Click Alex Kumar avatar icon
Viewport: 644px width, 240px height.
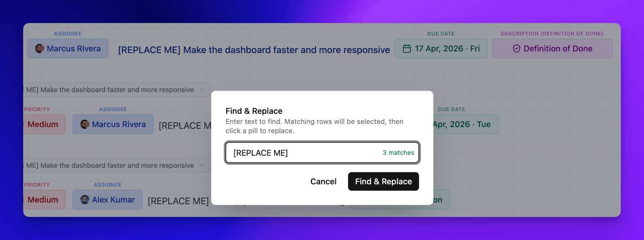point(85,200)
